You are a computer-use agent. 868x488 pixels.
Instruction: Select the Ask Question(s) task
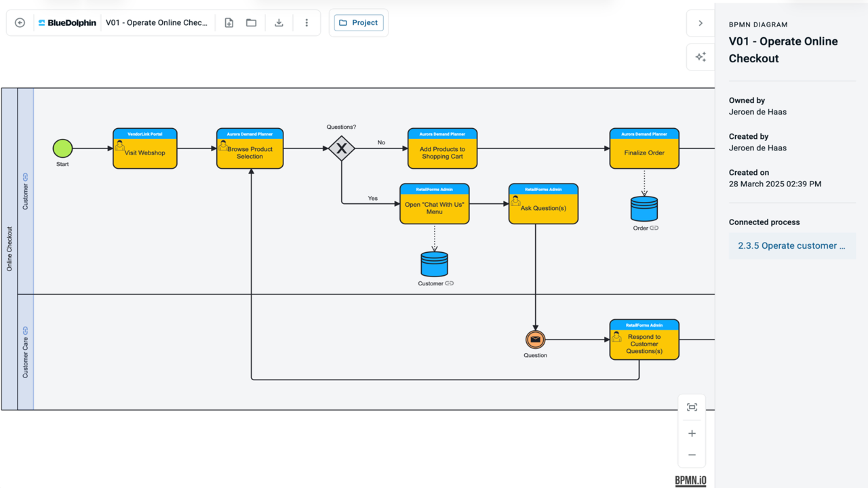coord(543,204)
